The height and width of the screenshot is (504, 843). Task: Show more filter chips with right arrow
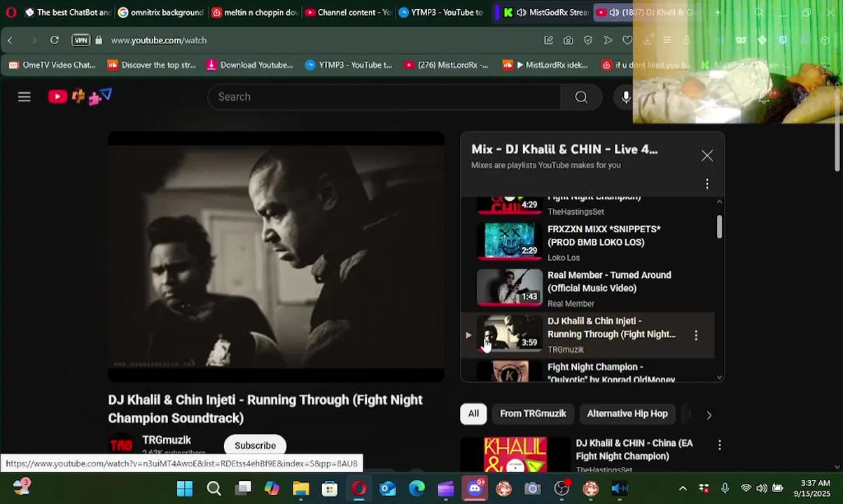[x=709, y=414]
